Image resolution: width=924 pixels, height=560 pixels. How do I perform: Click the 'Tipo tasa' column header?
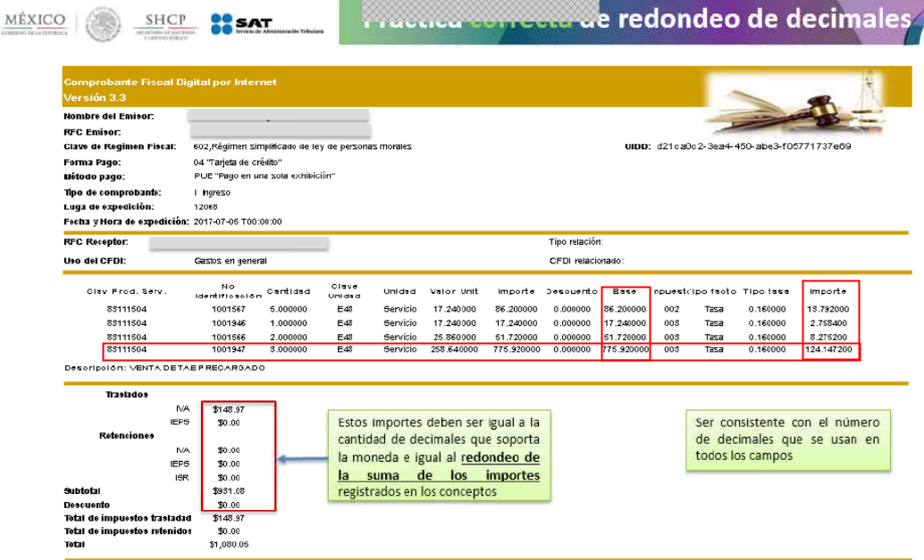766,291
